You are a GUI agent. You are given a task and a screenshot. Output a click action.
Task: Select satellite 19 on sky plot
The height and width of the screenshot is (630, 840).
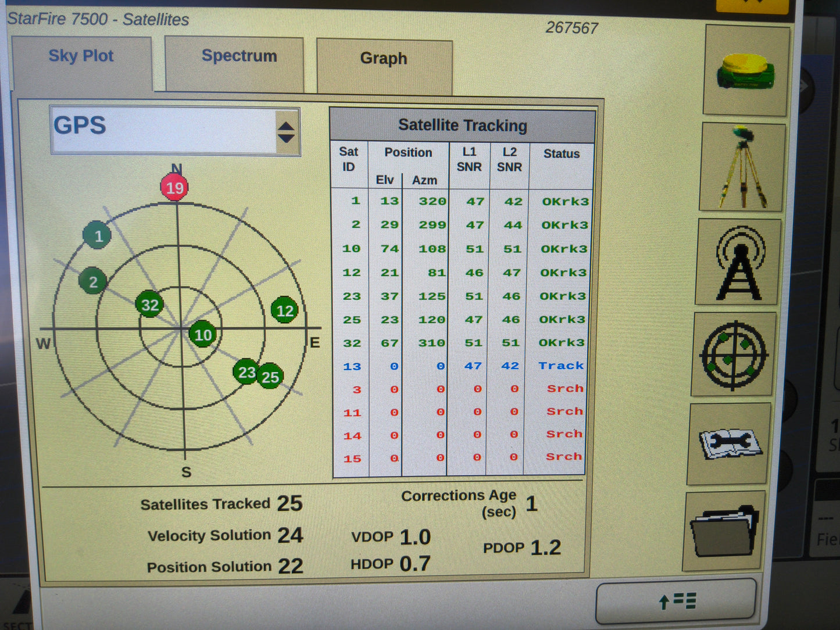(174, 187)
